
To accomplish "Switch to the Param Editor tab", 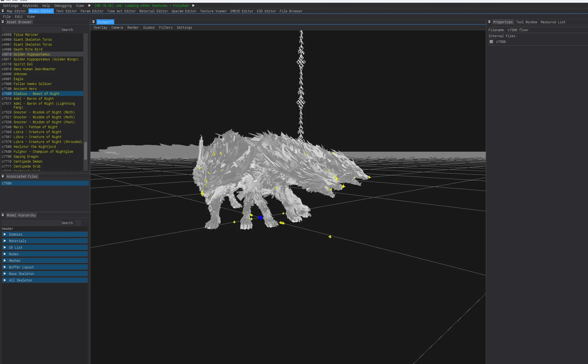I will pyautogui.click(x=92, y=11).
